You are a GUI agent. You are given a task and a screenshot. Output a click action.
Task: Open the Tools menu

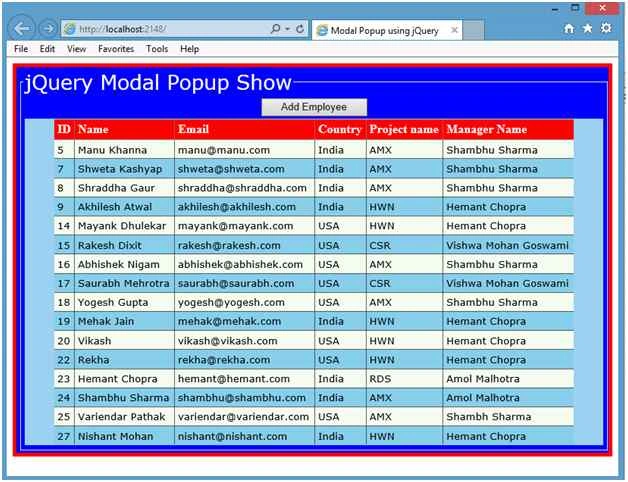[157, 49]
